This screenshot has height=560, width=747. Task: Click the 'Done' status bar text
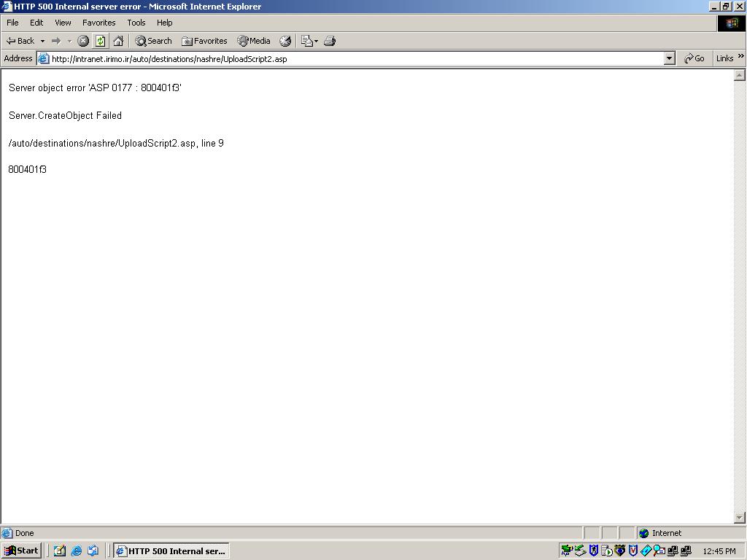point(24,533)
